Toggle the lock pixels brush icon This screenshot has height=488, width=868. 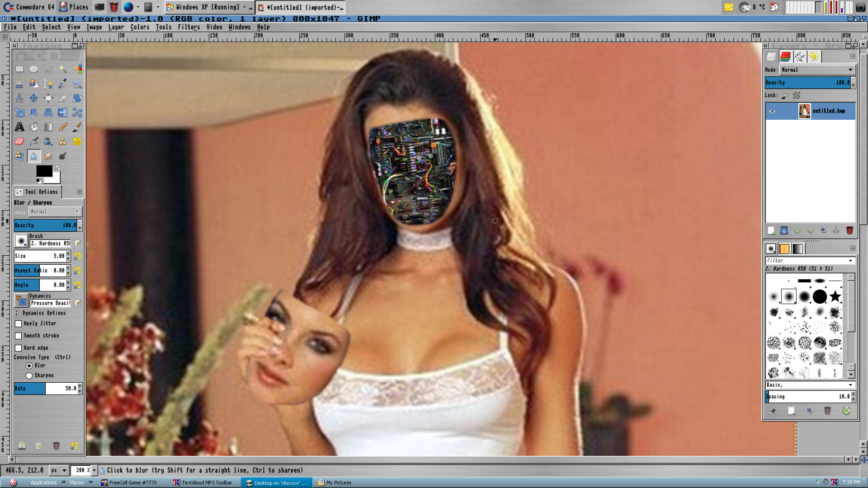(x=785, y=95)
